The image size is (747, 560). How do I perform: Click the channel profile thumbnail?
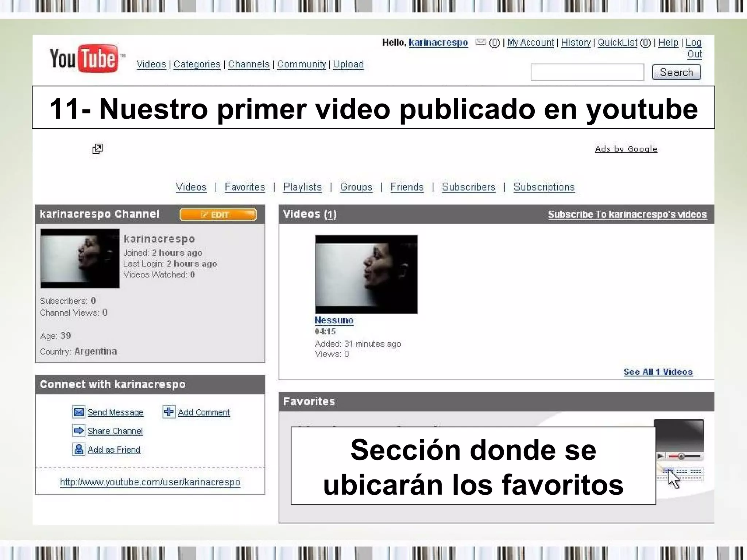click(80, 258)
